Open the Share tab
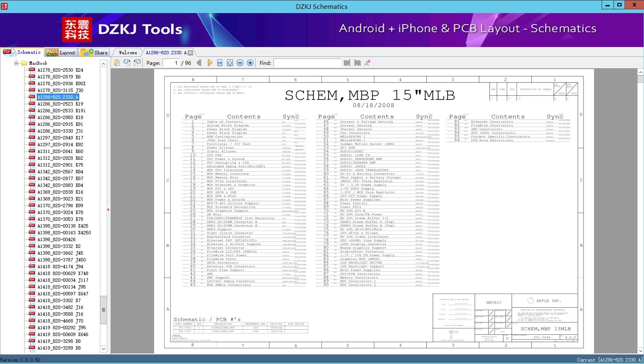 point(94,53)
